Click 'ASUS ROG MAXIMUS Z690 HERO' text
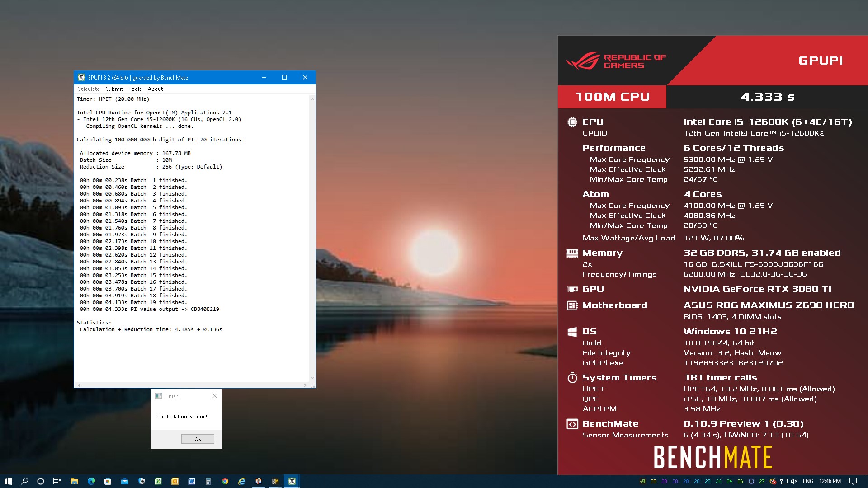Screen dimensions: 868x488 [x=769, y=305]
